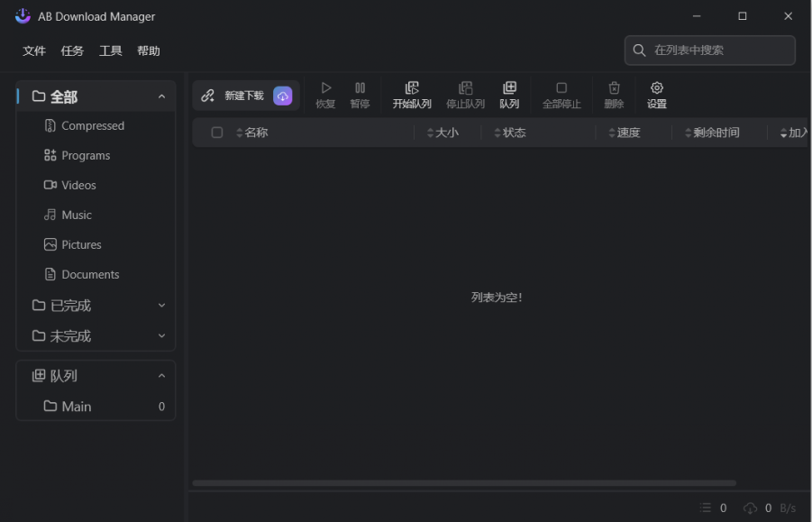The width and height of the screenshot is (812, 522).
Task: Open the 文件 menu
Action: tap(34, 51)
